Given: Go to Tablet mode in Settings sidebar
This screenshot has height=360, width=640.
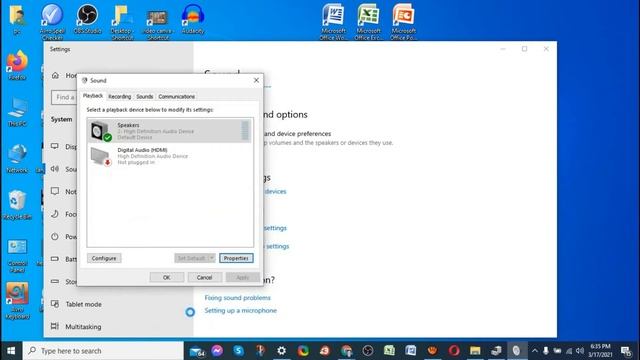Looking at the screenshot, I should click(x=83, y=304).
